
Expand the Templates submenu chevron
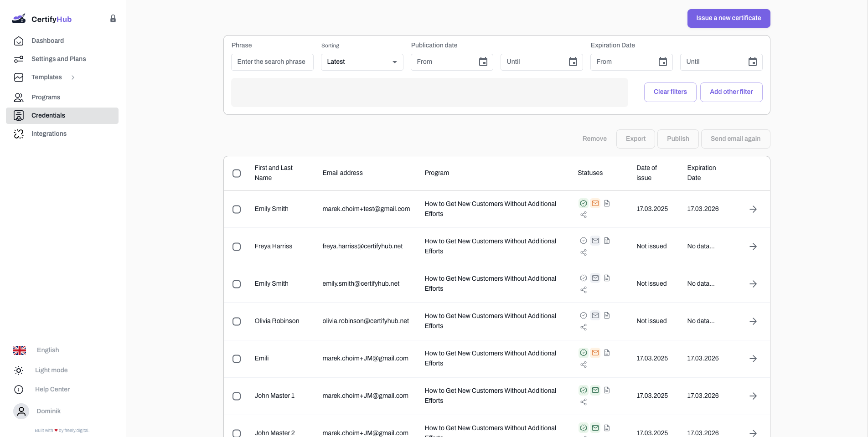tap(73, 77)
